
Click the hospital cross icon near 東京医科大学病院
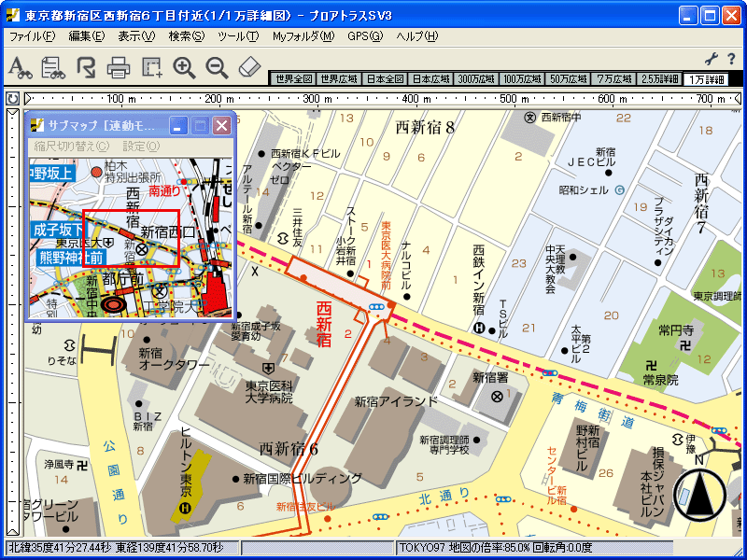click(x=269, y=368)
